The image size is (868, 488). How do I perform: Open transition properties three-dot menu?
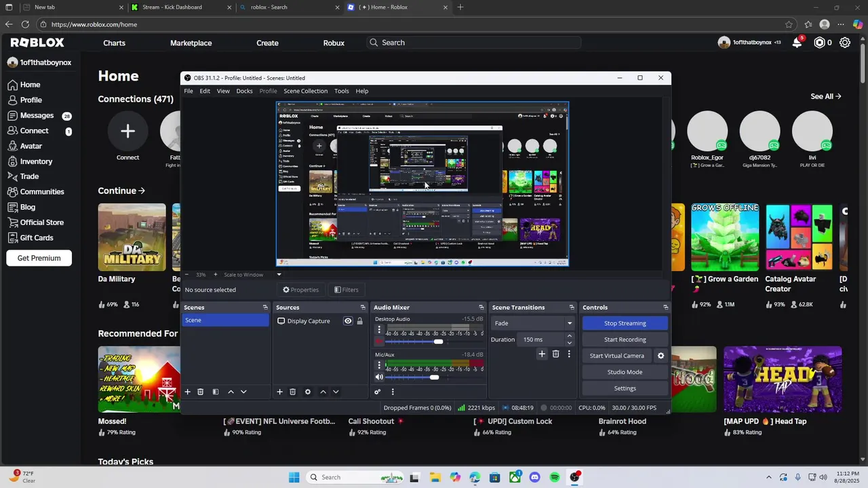click(569, 354)
